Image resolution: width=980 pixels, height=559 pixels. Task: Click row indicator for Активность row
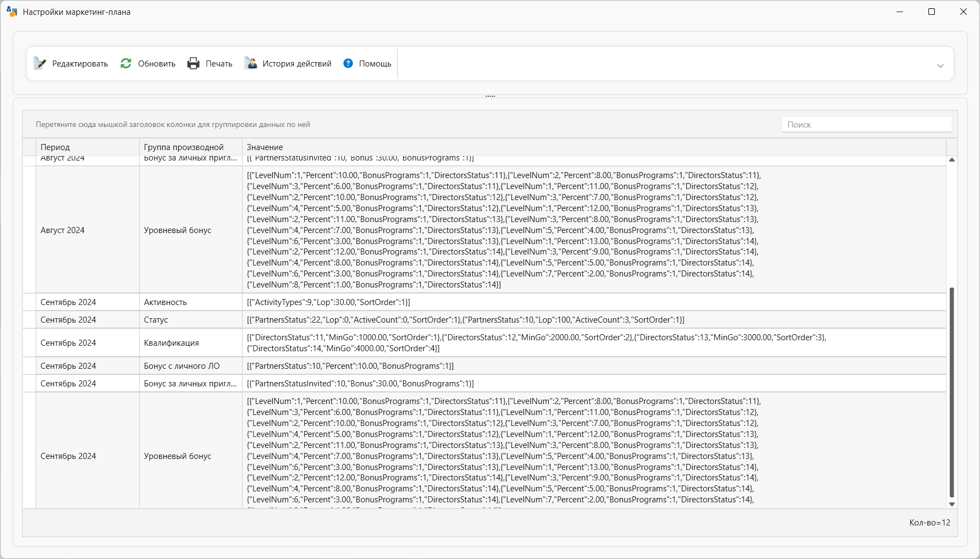(29, 302)
